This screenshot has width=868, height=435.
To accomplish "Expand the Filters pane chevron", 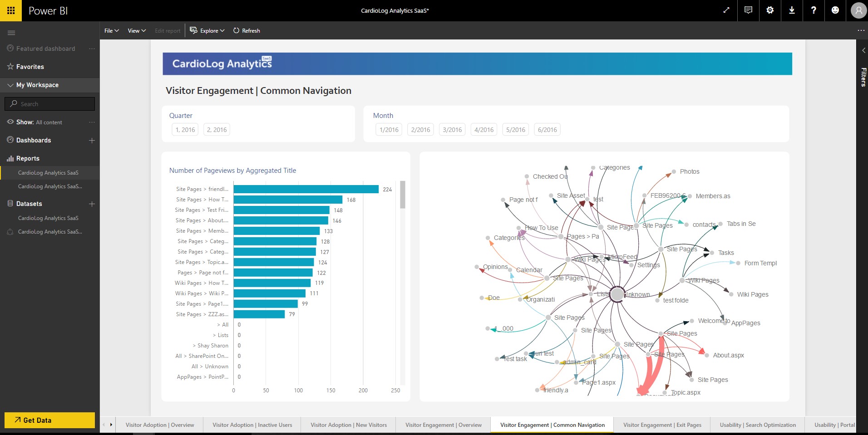I will (x=863, y=51).
